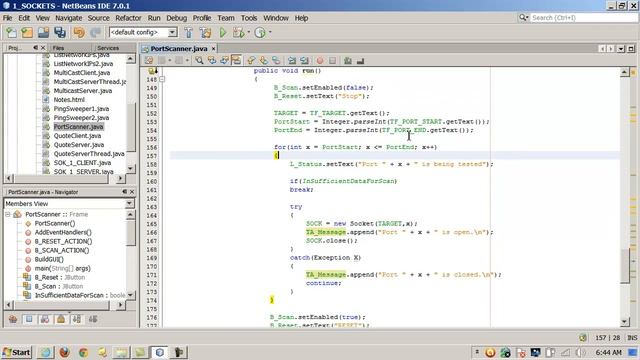The height and width of the screenshot is (360, 640).
Task: Click Find Next Occurrence icon
Action: (224, 60)
